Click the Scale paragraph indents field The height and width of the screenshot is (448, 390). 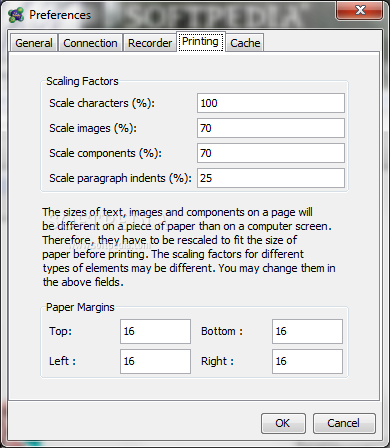[271, 178]
